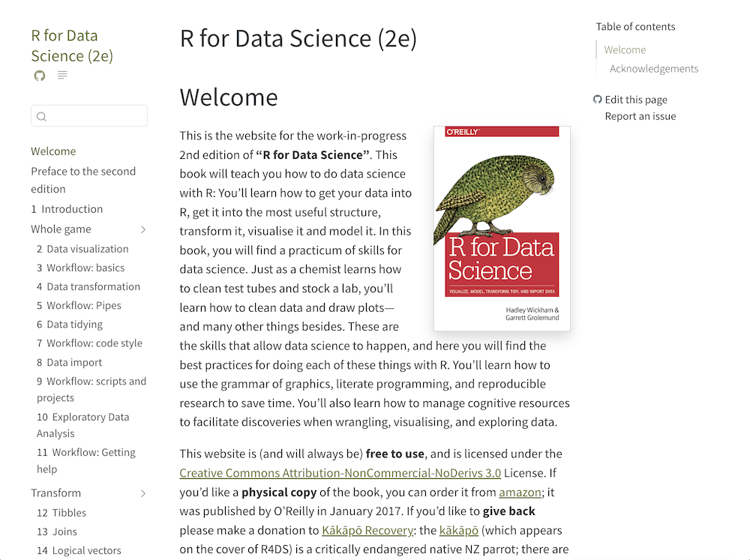Collapse the Whole game section chevron
This screenshot has height=560, width=750.
[143, 229]
